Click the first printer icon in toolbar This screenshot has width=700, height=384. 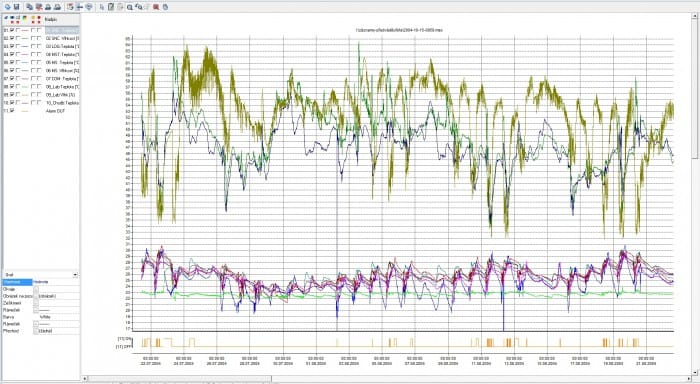pyautogui.click(x=48, y=7)
